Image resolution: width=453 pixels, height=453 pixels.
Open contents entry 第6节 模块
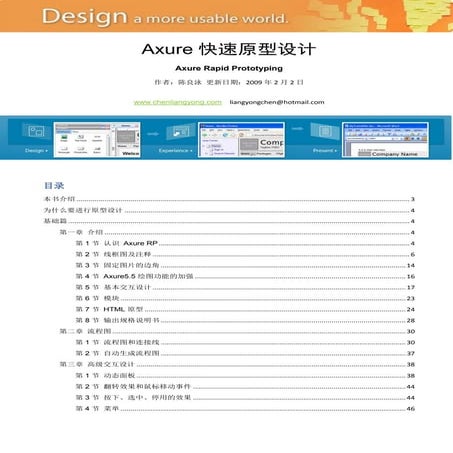click(245, 298)
